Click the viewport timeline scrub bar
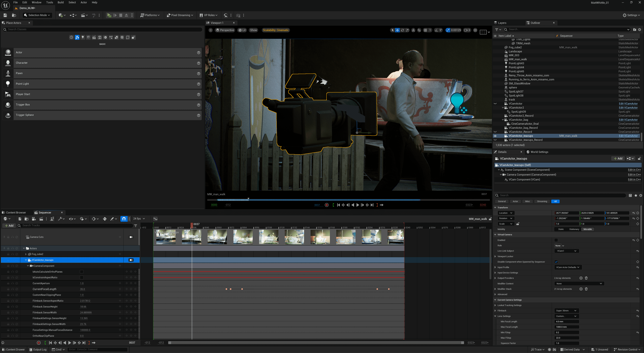This screenshot has width=644, height=353. (x=325, y=200)
